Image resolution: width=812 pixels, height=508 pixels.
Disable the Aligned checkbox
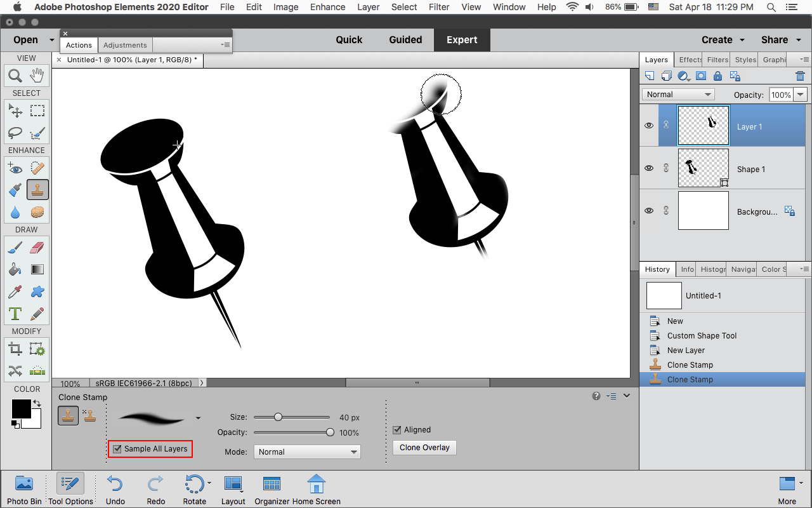click(x=397, y=430)
